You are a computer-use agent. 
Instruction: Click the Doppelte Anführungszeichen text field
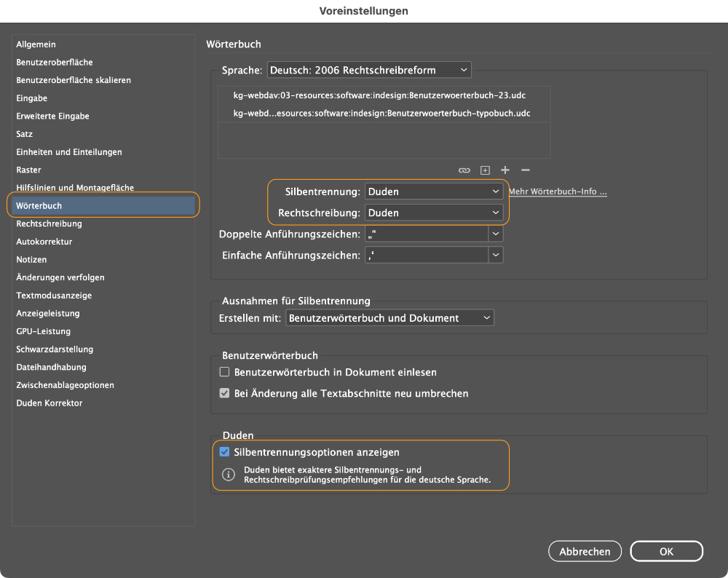(x=427, y=234)
